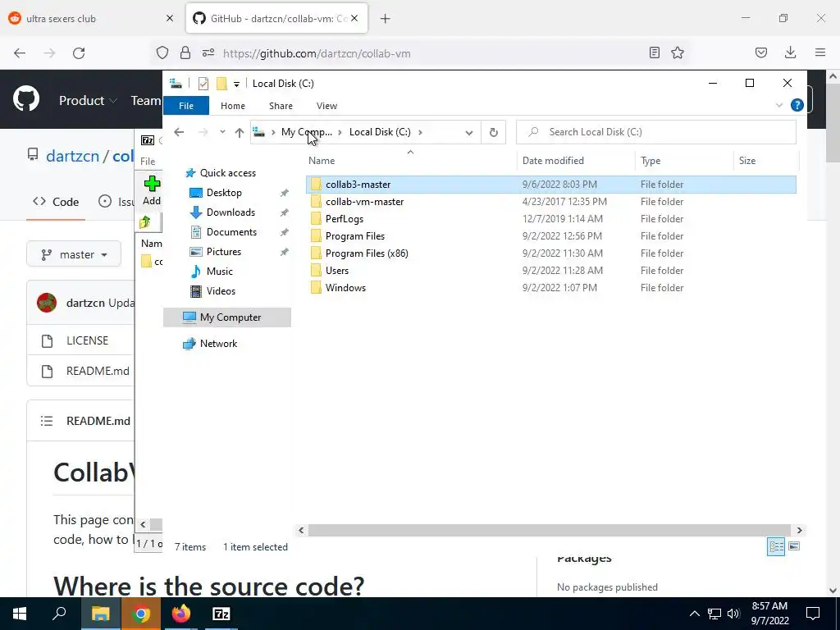This screenshot has height=630, width=840.
Task: Select the GitHub Code tab
Action: tap(56, 202)
